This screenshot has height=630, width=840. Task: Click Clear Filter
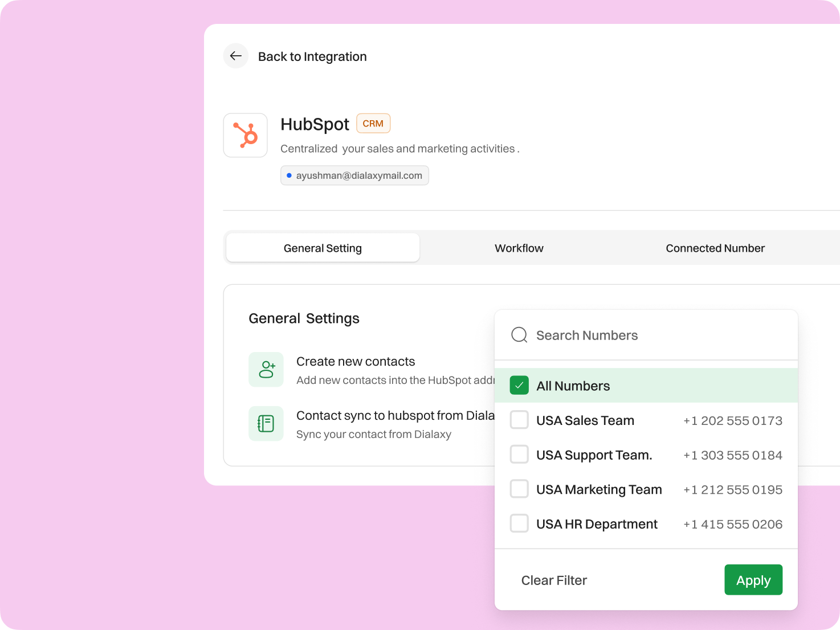pos(553,580)
